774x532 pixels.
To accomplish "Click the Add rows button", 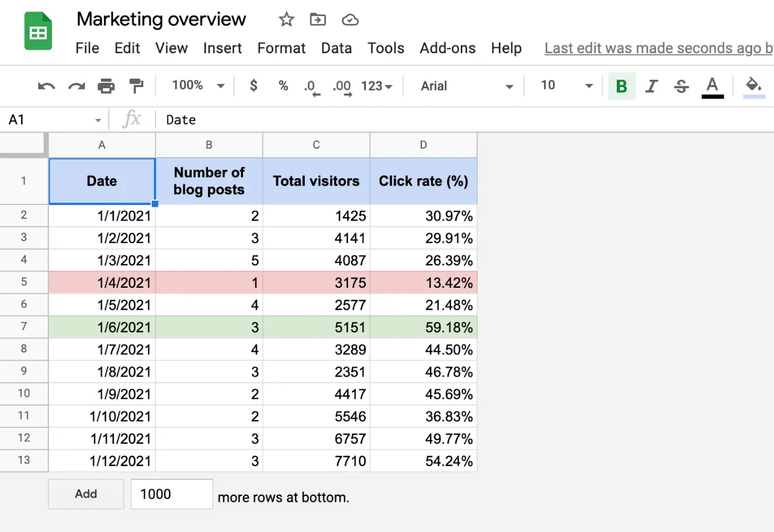I will 86,494.
